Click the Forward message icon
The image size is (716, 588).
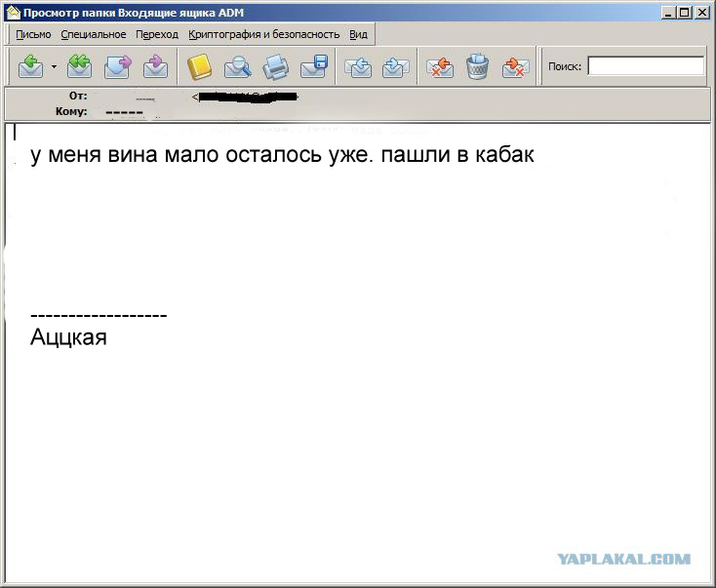click(118, 66)
